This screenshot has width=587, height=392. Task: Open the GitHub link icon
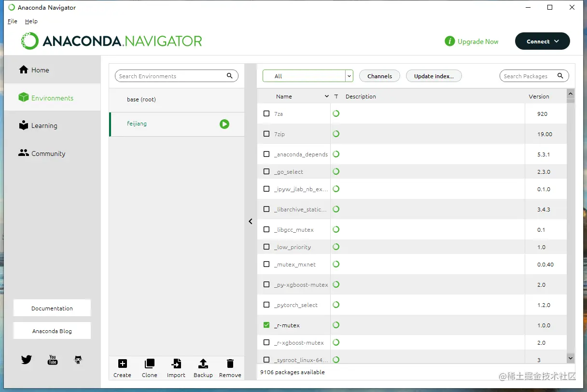point(78,360)
